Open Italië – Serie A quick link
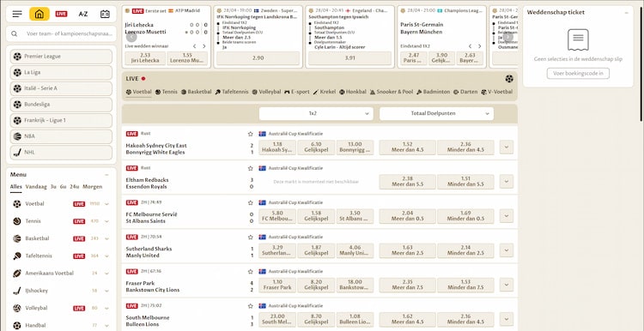This screenshot has height=331, width=644. coord(61,88)
